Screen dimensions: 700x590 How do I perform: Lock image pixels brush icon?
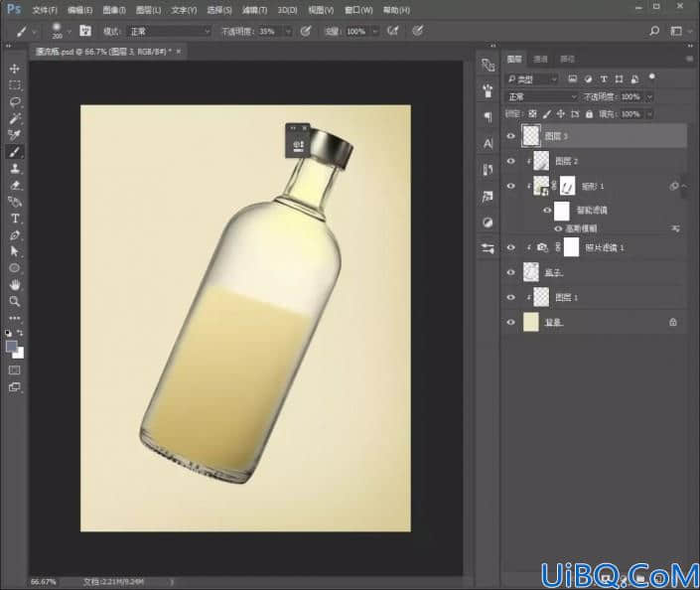[547, 114]
